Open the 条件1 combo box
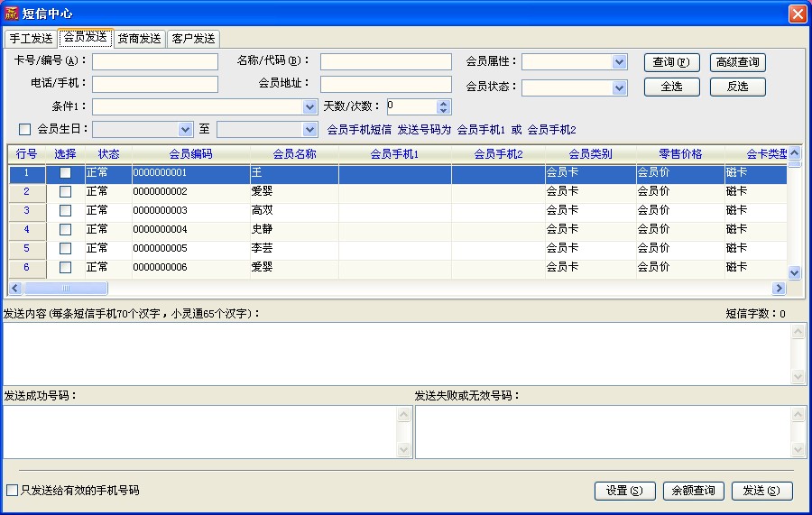 coord(309,107)
